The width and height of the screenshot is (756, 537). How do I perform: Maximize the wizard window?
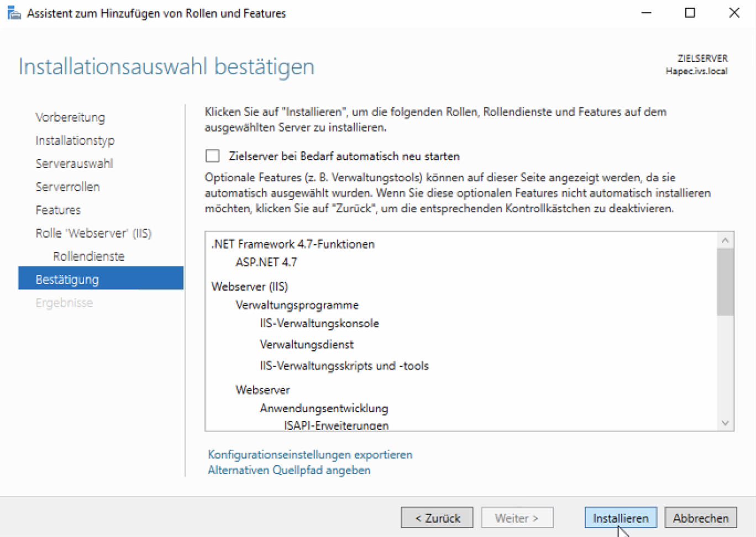tap(690, 13)
